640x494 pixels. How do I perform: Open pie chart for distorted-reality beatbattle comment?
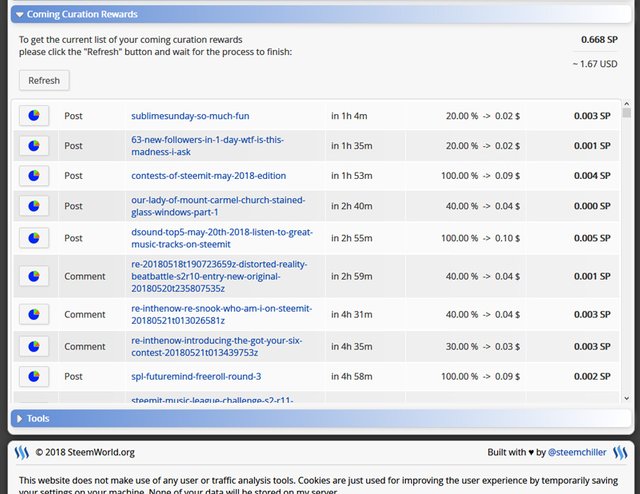point(34,276)
